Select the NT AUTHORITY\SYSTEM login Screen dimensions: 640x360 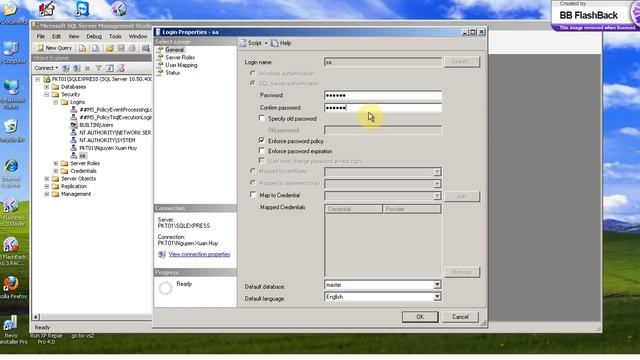107,140
